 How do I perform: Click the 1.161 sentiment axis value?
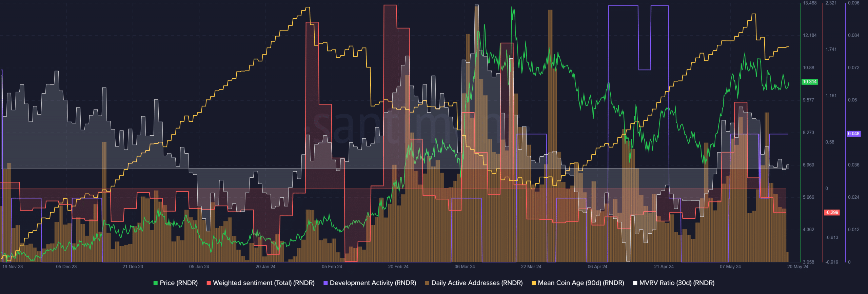pos(831,96)
